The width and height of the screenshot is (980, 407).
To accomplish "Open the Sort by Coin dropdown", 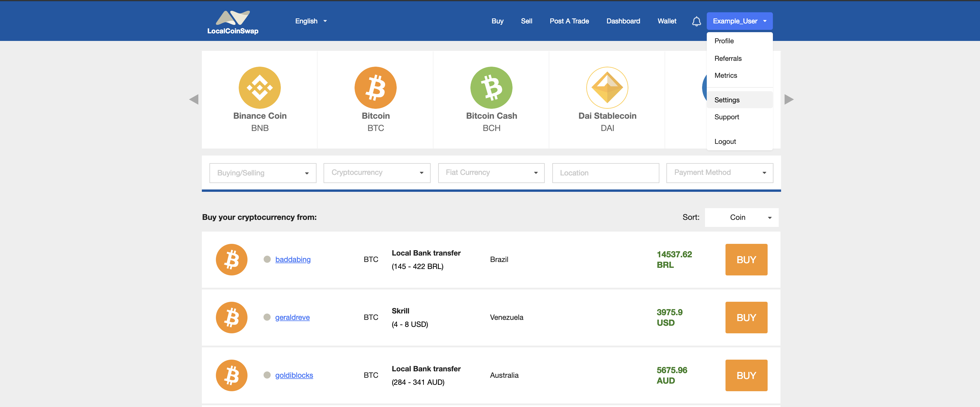I will tap(742, 217).
